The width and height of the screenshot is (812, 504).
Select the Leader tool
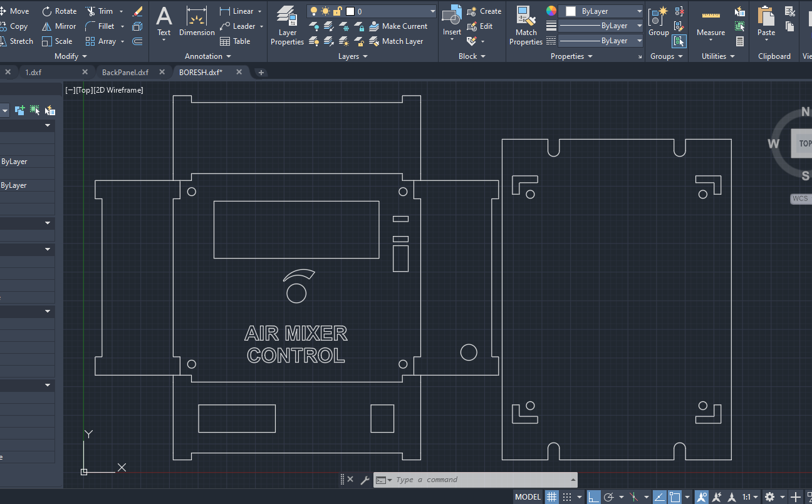237,26
